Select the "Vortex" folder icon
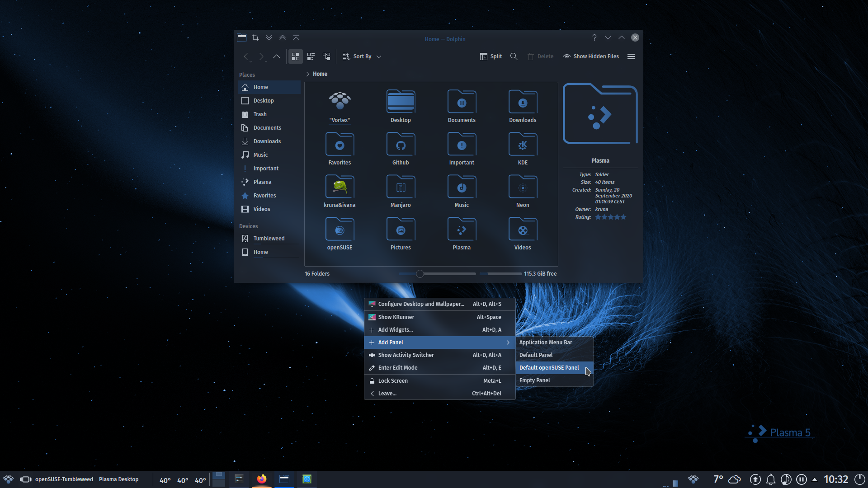The width and height of the screenshot is (868, 488). (340, 101)
